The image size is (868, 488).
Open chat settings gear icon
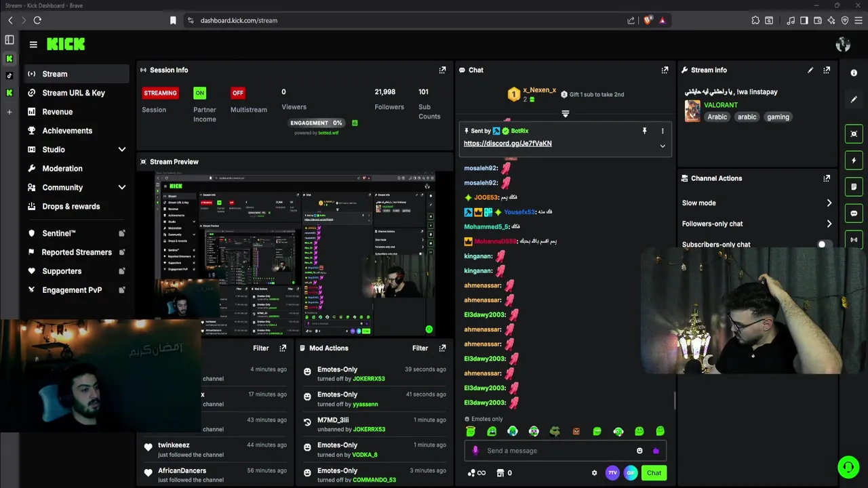point(595,473)
